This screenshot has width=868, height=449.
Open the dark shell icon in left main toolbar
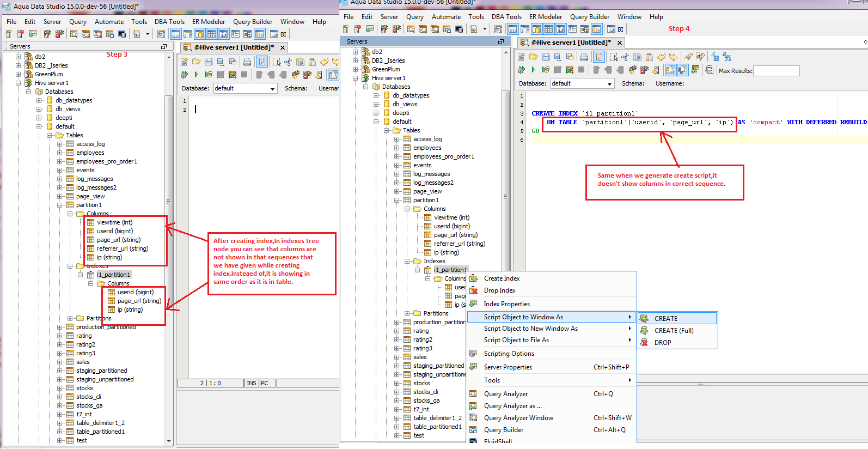(x=122, y=34)
